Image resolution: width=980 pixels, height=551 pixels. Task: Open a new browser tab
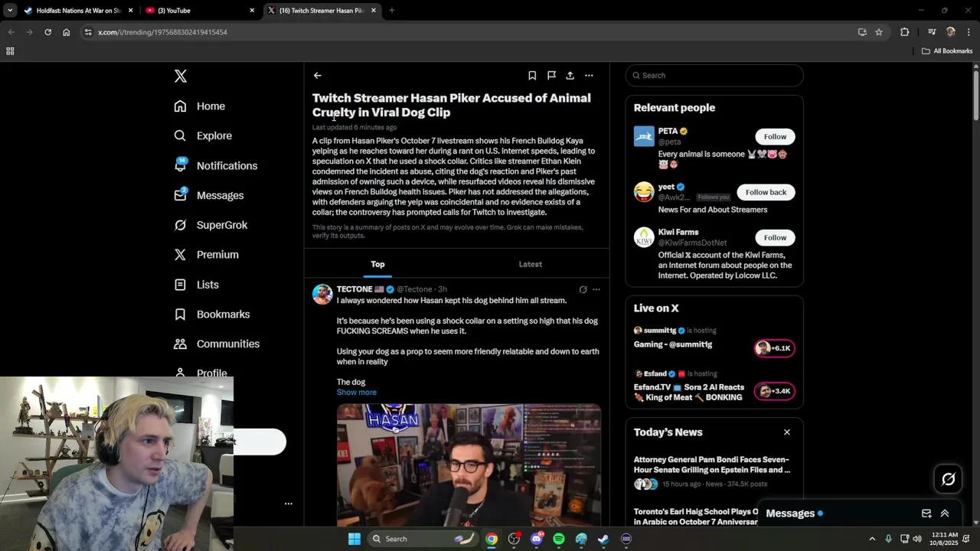pos(391,11)
